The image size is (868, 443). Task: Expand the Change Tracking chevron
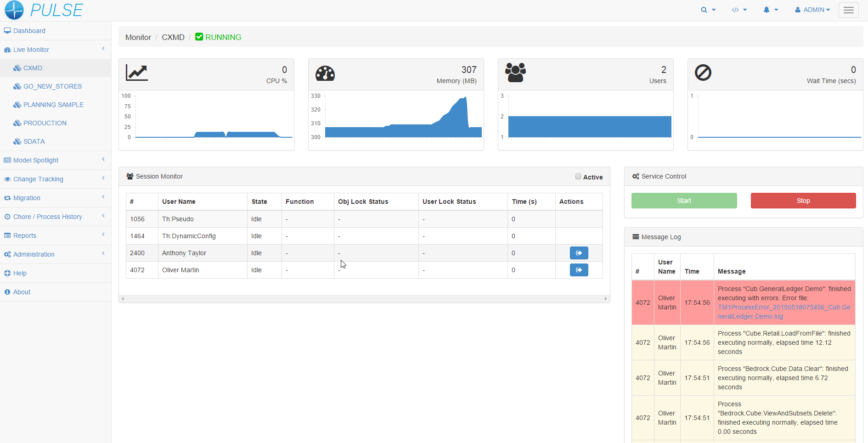(x=103, y=178)
